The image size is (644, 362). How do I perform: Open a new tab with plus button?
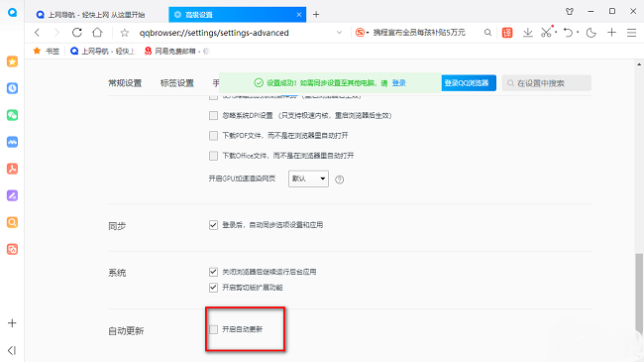point(316,15)
